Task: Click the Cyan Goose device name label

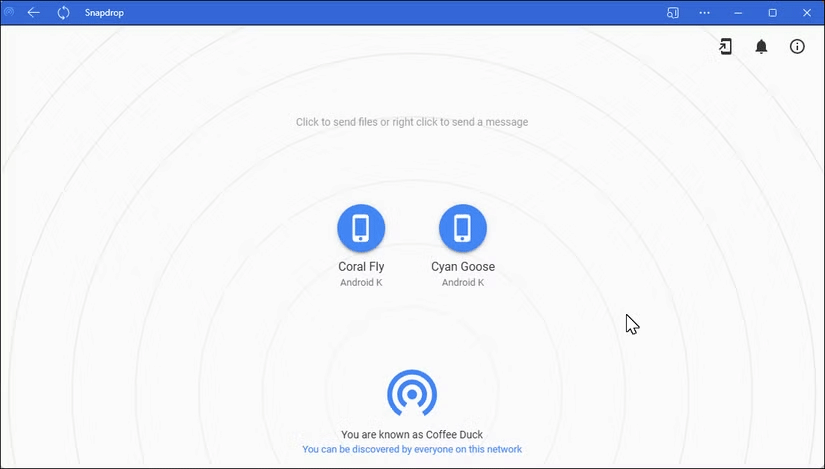Action: pos(462,267)
